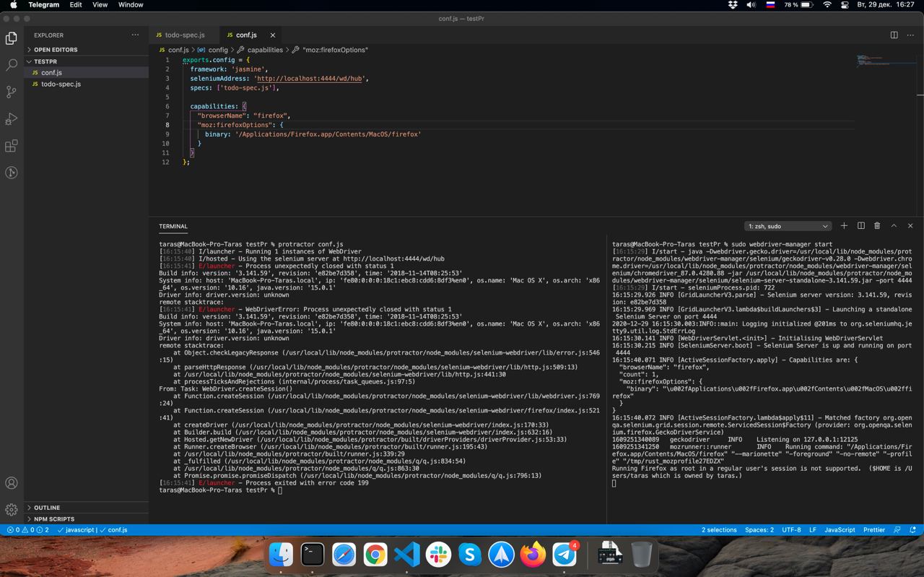Close the conf.js editor tab
This screenshot has height=577, width=924.
pyautogui.click(x=273, y=35)
